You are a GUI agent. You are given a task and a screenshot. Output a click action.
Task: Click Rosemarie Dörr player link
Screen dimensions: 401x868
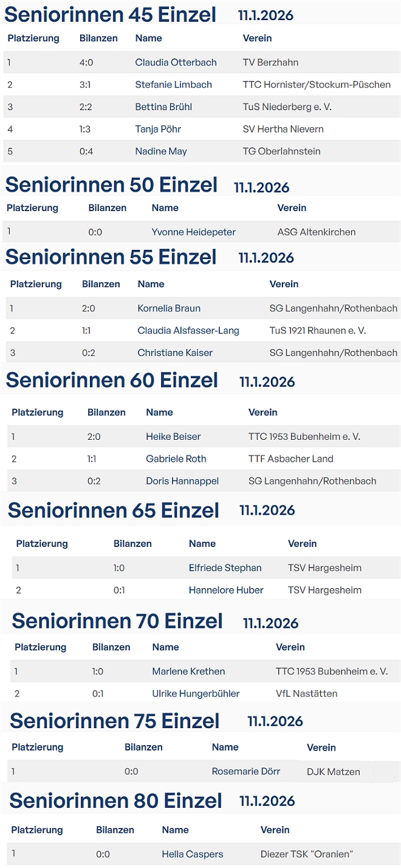point(246,771)
